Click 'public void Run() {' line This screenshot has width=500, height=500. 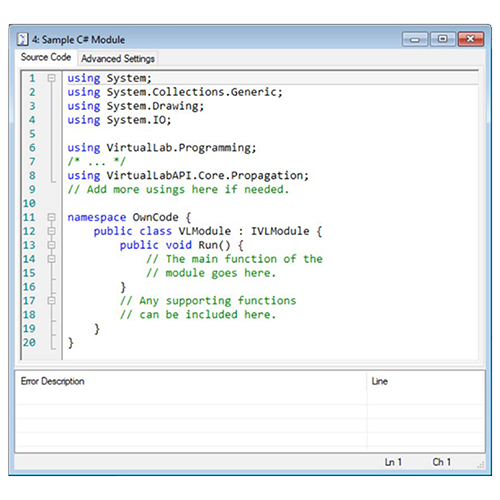(182, 245)
